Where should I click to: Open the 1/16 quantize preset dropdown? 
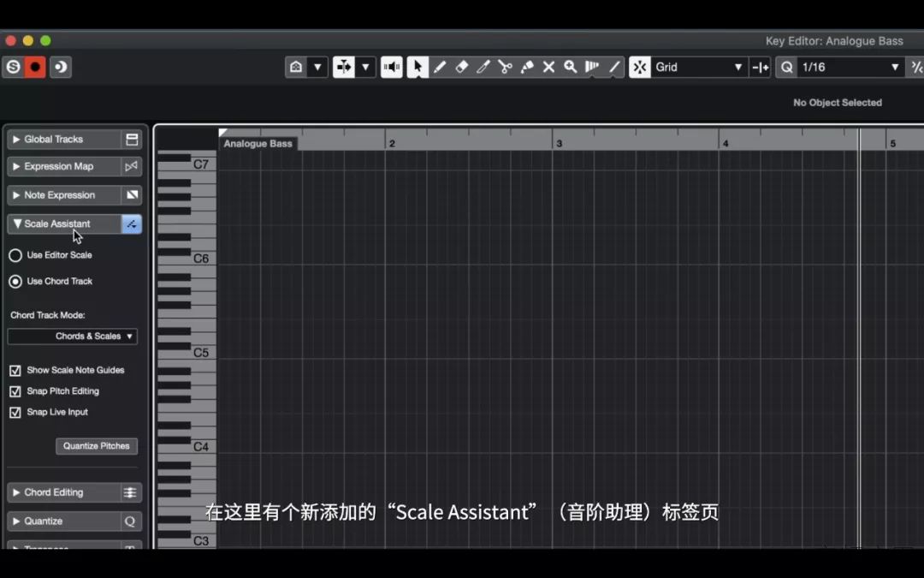[851, 67]
